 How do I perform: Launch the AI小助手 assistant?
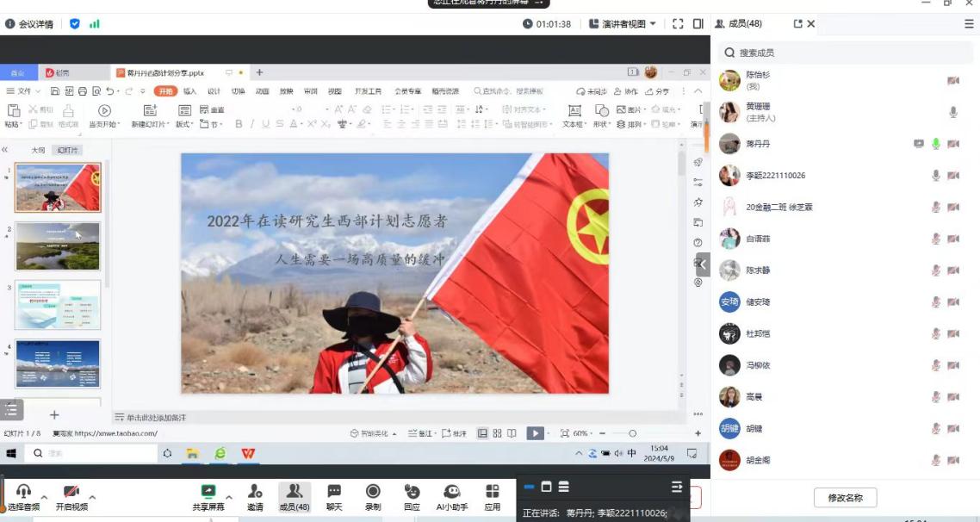[x=452, y=493]
